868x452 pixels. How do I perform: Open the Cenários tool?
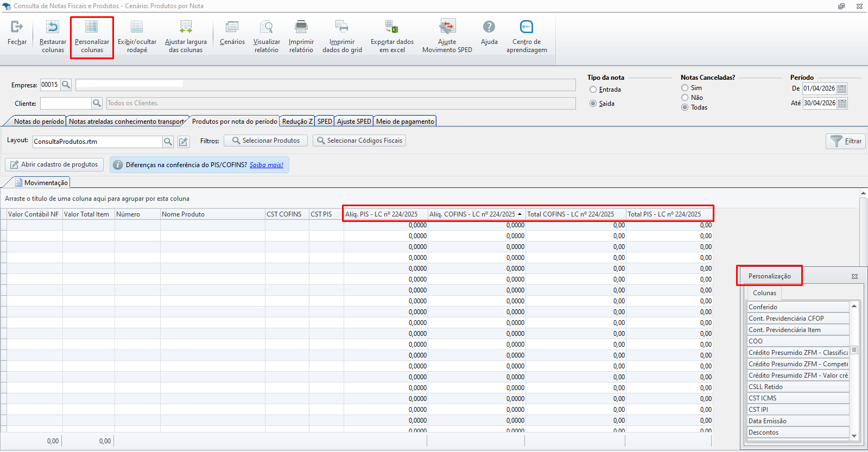point(232,33)
